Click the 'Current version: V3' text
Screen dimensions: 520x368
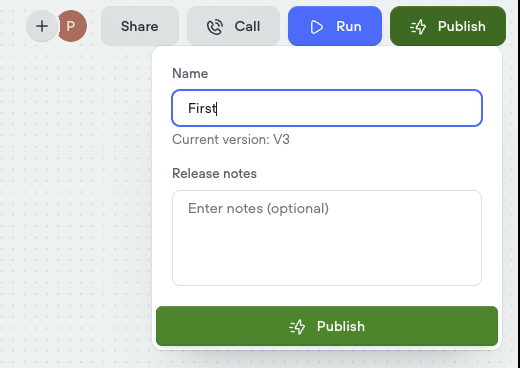[x=231, y=139]
